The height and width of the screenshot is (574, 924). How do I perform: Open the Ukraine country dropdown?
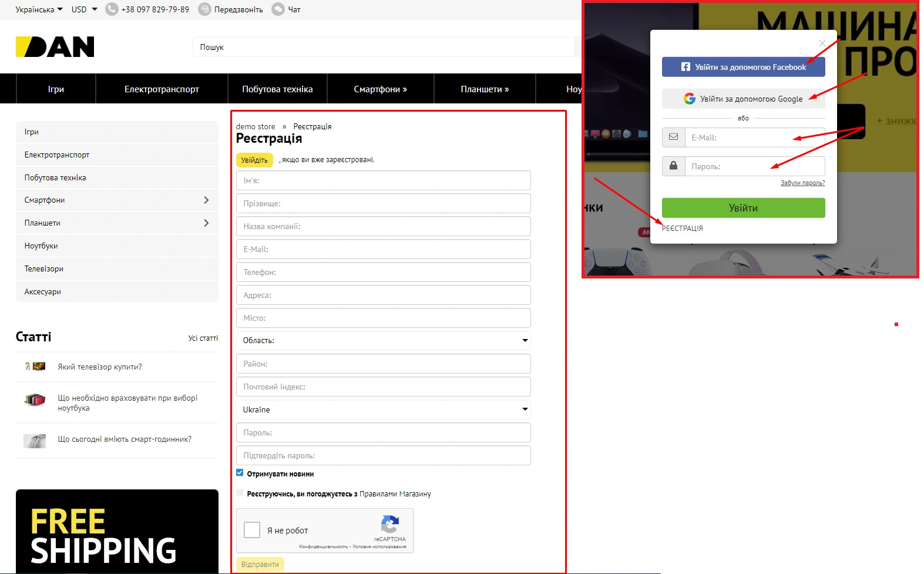384,409
